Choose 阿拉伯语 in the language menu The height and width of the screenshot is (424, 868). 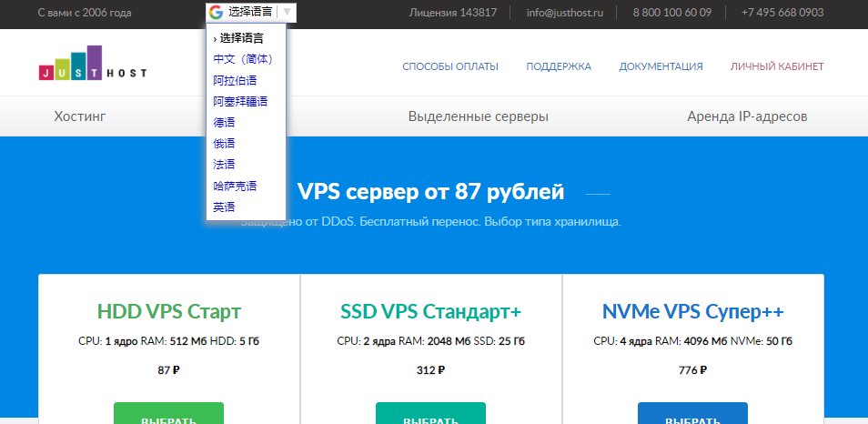tap(235, 80)
